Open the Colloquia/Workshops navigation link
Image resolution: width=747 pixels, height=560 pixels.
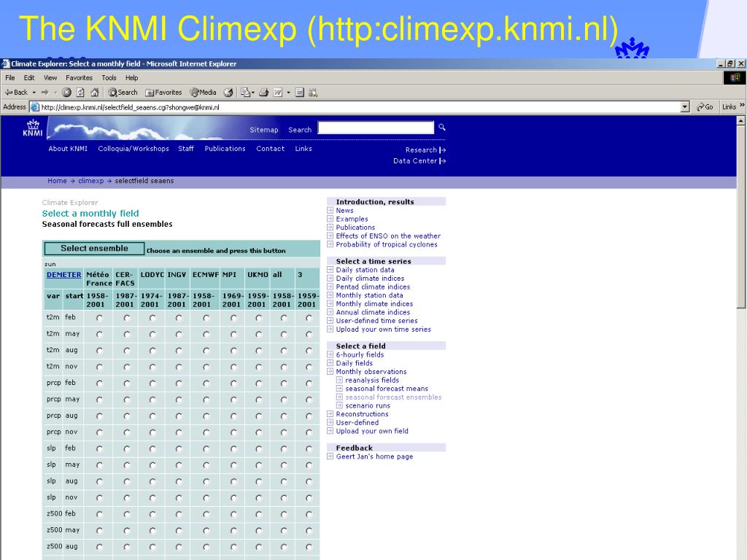133,149
